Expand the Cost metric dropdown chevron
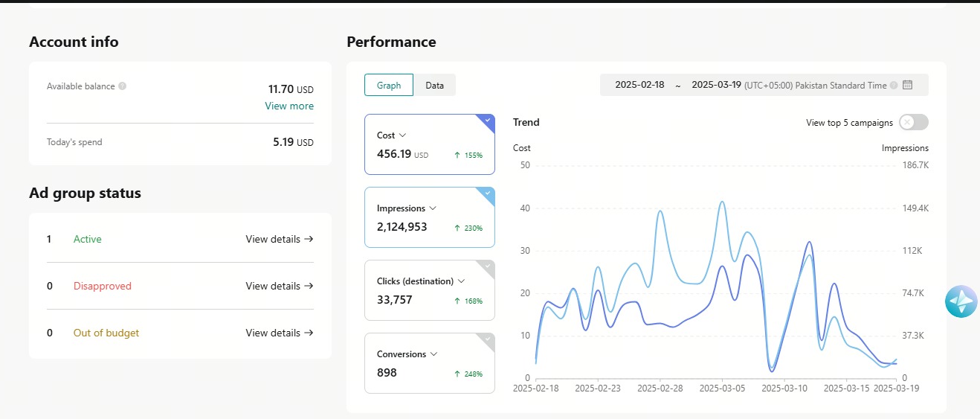Image resolution: width=980 pixels, height=419 pixels. (x=403, y=135)
